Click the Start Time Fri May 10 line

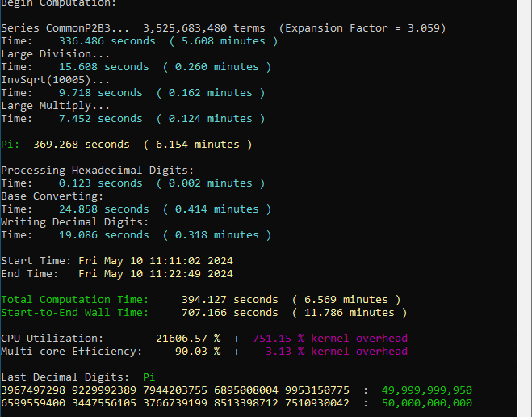pos(117,261)
